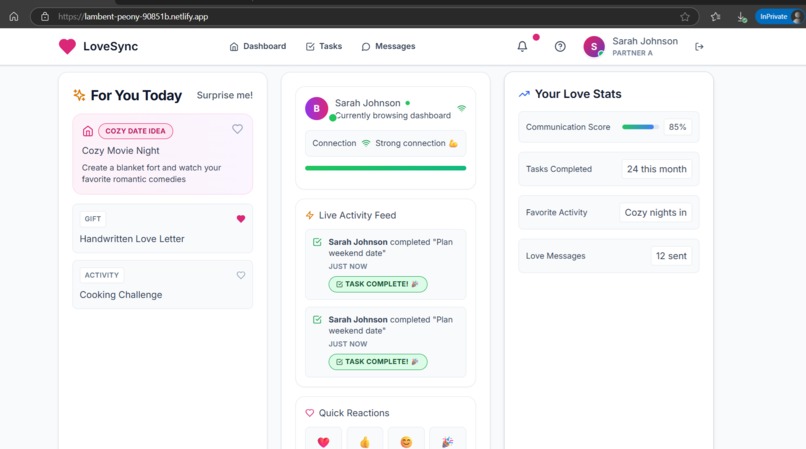Click the LoveSync pink heart logo
806x449 pixels.
point(67,46)
